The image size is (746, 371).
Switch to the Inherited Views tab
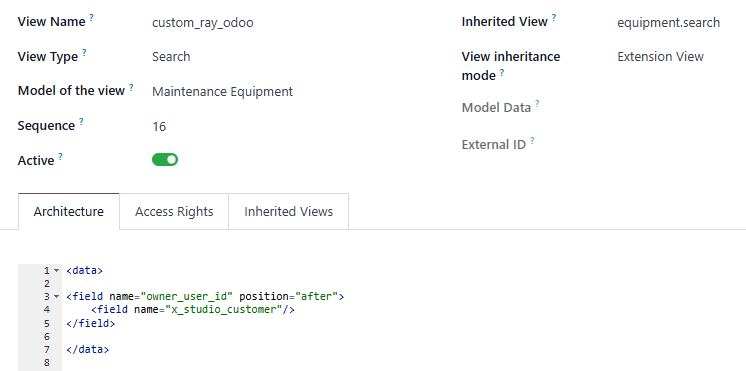tap(288, 211)
